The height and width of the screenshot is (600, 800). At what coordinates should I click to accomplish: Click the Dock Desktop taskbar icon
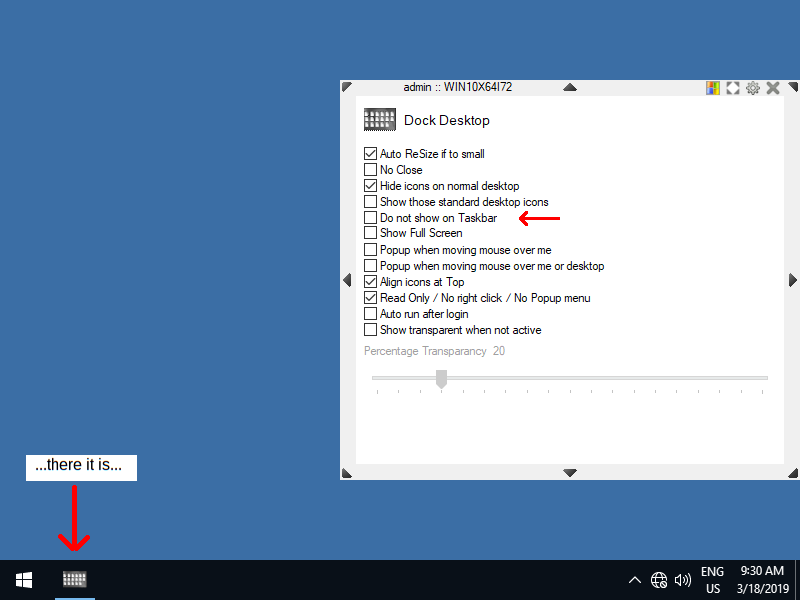(x=75, y=579)
